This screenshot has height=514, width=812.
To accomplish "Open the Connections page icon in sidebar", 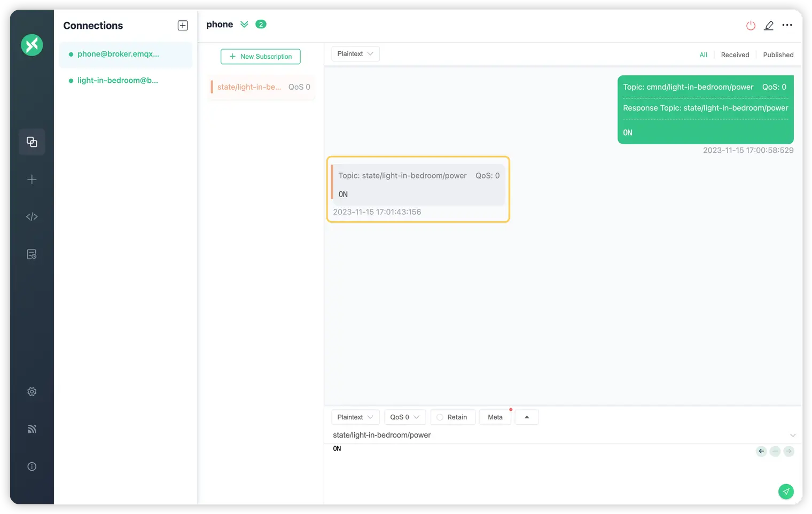I will click(x=32, y=142).
